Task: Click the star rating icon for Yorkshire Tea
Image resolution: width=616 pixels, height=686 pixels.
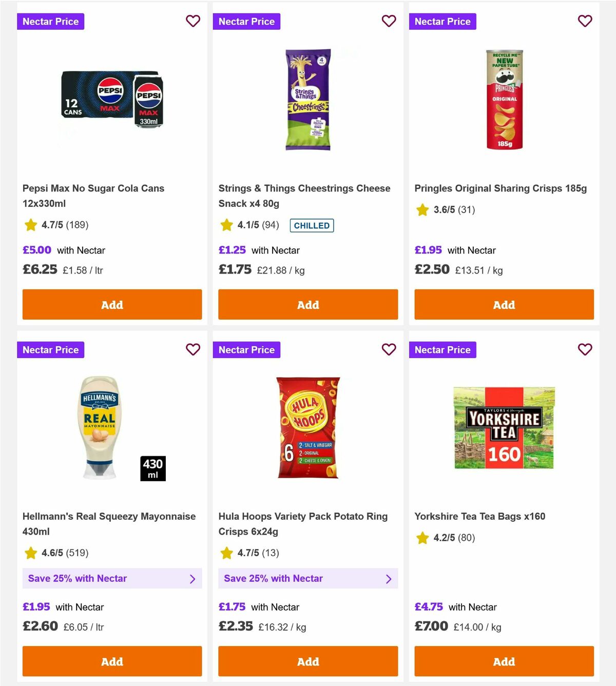Action: 422,538
